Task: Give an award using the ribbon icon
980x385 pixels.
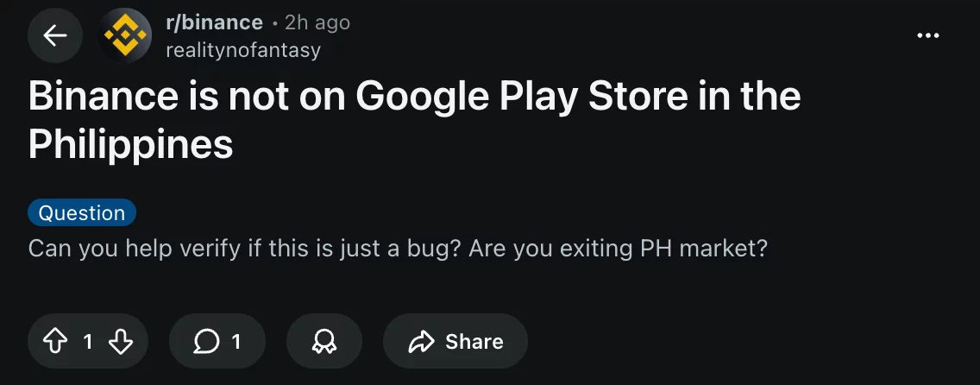Action: click(324, 342)
